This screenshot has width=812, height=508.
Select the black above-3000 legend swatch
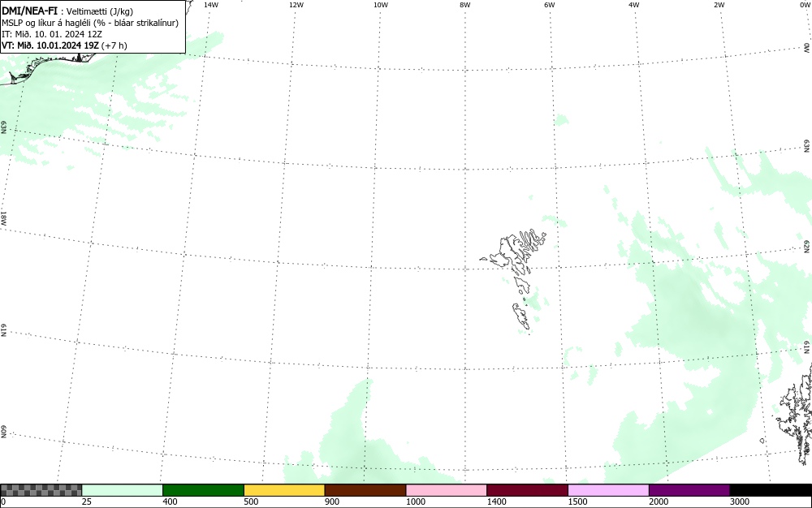(x=771, y=490)
